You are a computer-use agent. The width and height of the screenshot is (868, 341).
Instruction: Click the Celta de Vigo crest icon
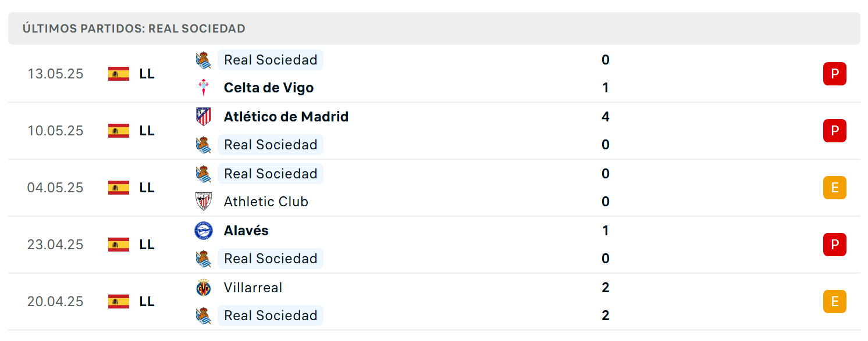(x=203, y=88)
